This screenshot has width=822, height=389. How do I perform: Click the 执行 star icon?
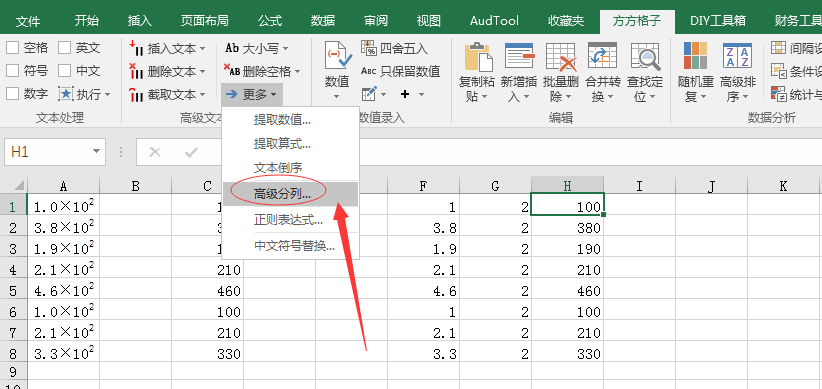click(x=66, y=94)
